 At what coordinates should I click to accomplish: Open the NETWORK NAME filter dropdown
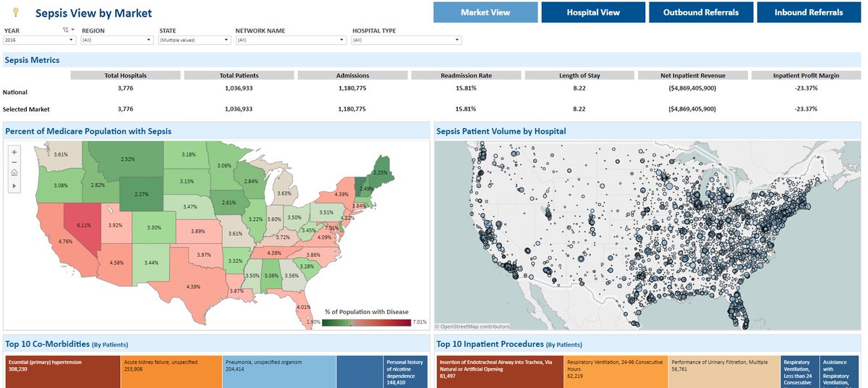pyautogui.click(x=291, y=41)
